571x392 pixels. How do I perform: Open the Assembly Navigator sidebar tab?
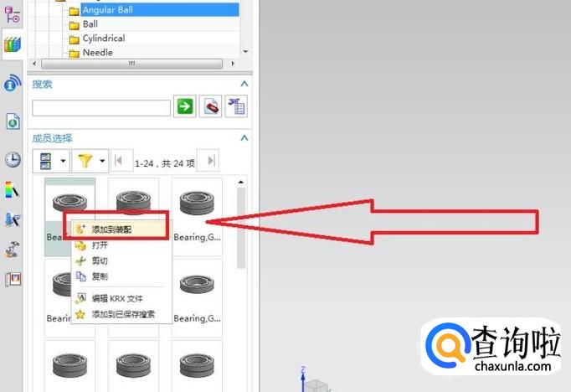tap(12, 14)
